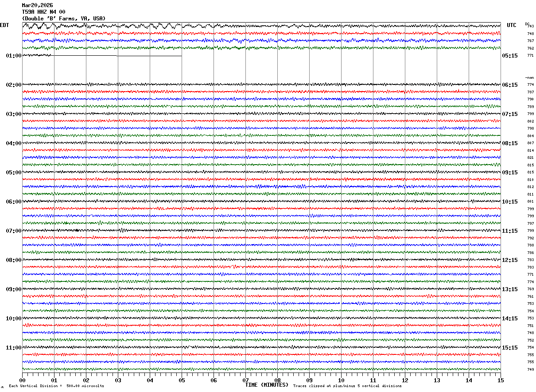The height and width of the screenshot is (392, 536).
Task: Select the 06:00 EDT row label
Action: (x=14, y=202)
